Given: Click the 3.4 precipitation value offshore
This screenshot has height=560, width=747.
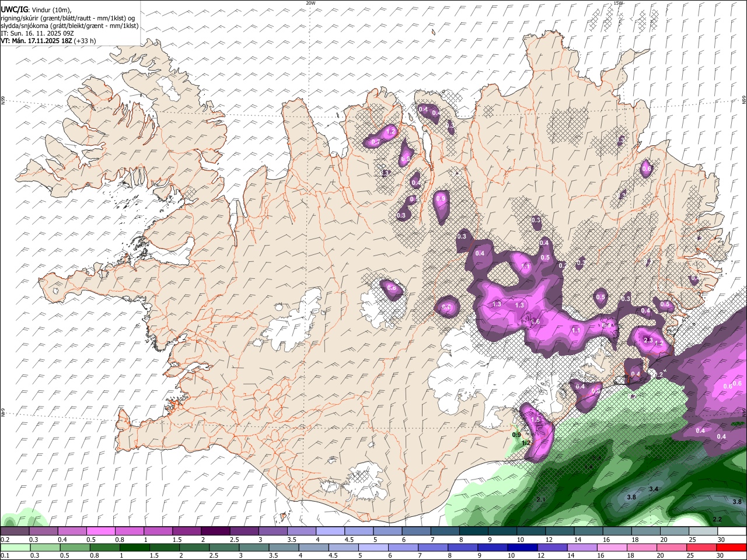Looking at the screenshot, I should click(654, 489).
